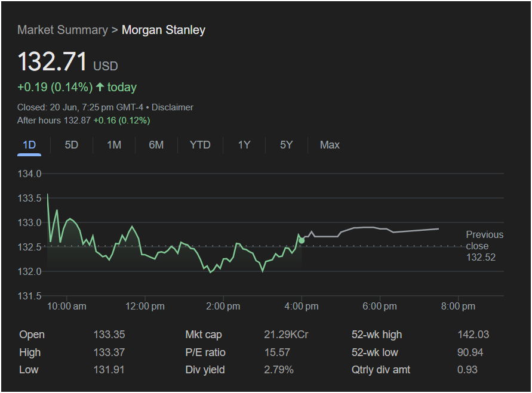The width and height of the screenshot is (532, 393).
Task: Click the 52-wk low value 90.94
Action: 470,352
